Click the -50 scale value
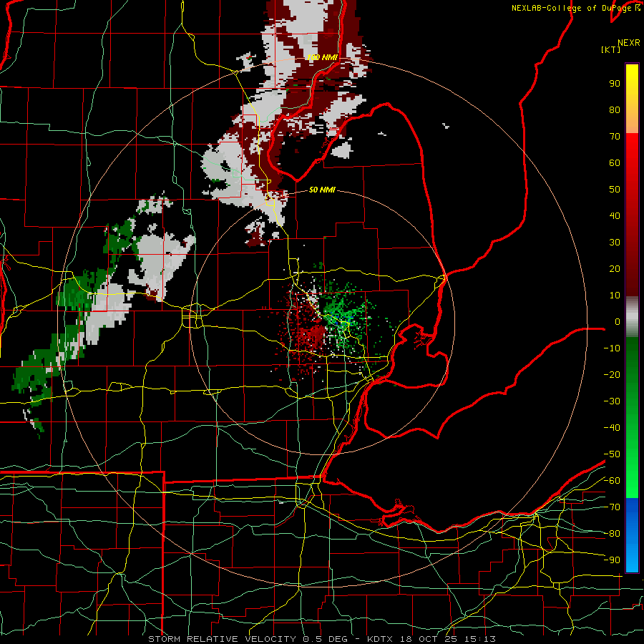The image size is (644, 644). point(612,454)
